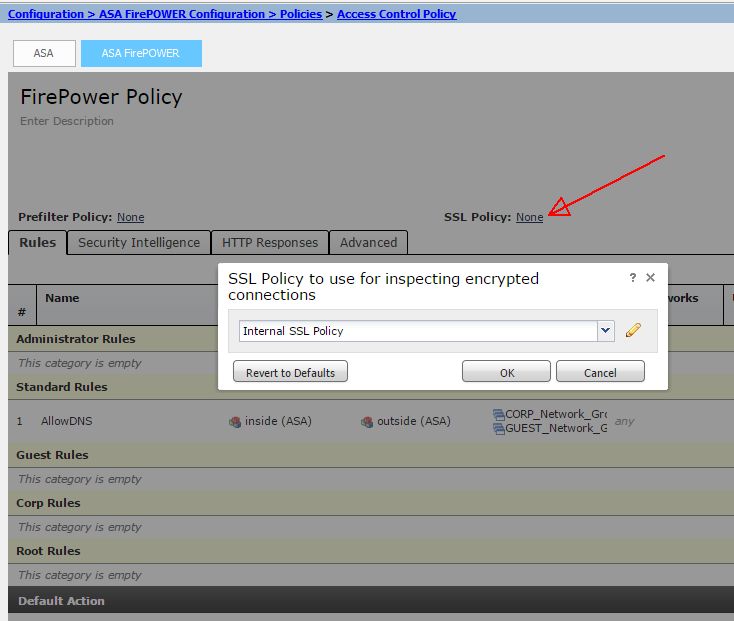734x621 pixels.
Task: Click the 'any' value in AllowDNS row
Action: [x=624, y=421]
